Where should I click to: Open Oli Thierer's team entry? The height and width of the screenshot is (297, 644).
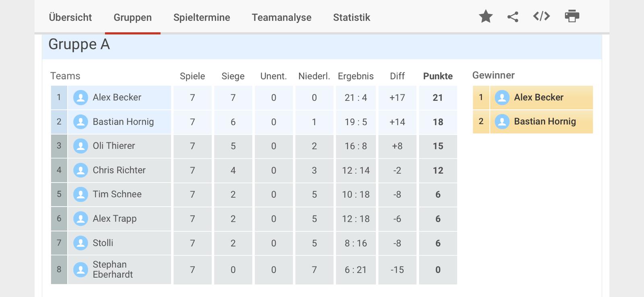[114, 146]
